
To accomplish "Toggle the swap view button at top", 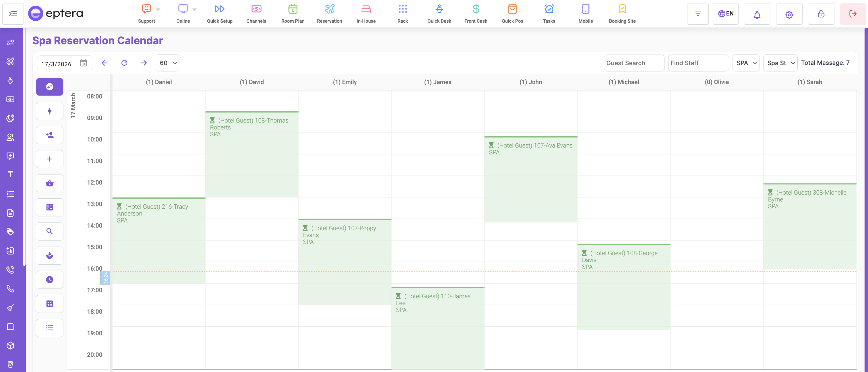I will click(x=50, y=87).
